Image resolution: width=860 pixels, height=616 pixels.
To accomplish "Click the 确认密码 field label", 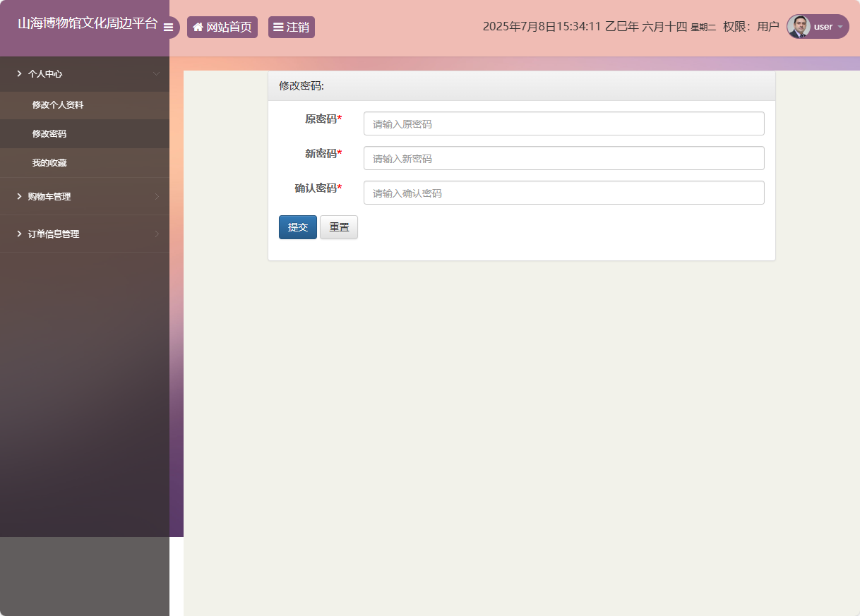I will (318, 188).
